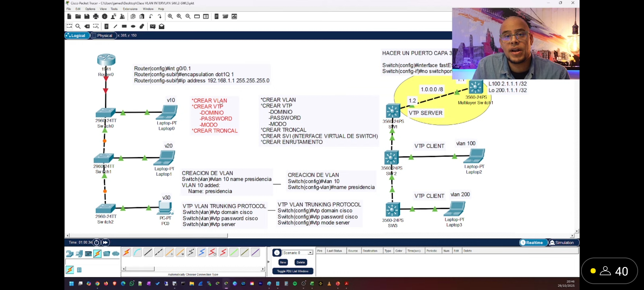
Task: Save the project with the floppy icon
Action: point(87,16)
